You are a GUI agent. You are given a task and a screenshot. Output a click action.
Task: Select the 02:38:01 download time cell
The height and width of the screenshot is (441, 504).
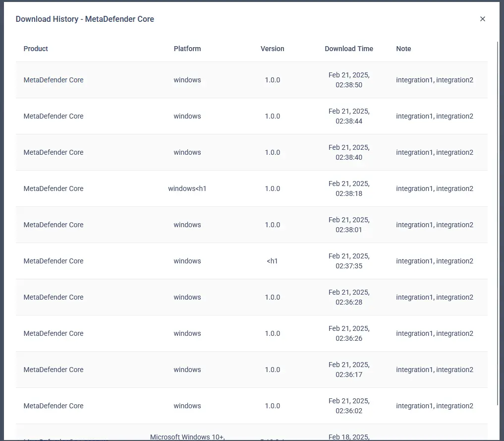349,225
